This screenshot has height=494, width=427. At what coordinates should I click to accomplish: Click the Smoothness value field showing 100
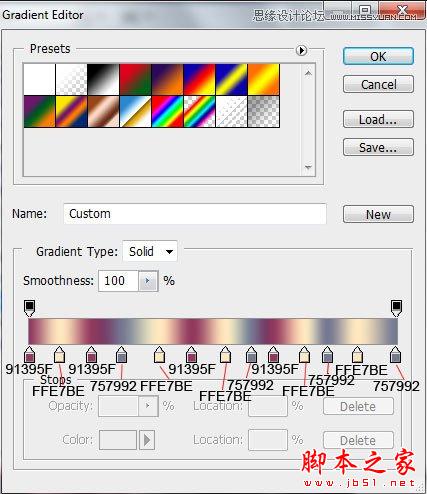[118, 281]
